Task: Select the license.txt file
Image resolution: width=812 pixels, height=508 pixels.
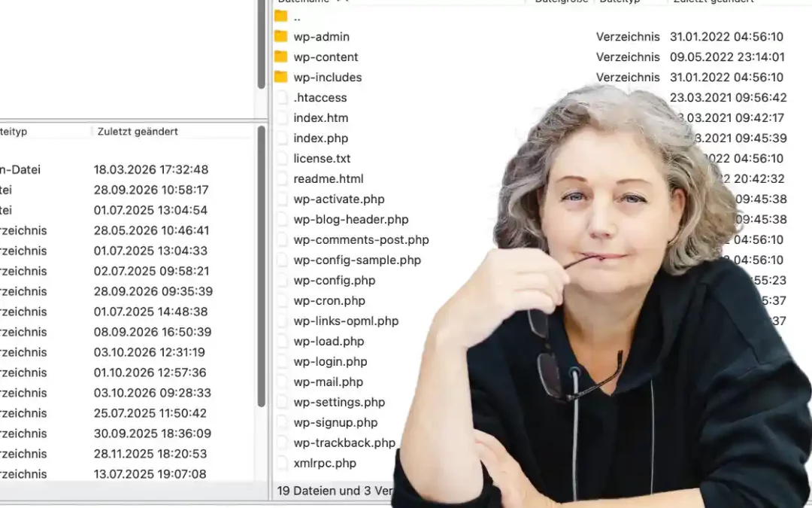Action: 322,158
